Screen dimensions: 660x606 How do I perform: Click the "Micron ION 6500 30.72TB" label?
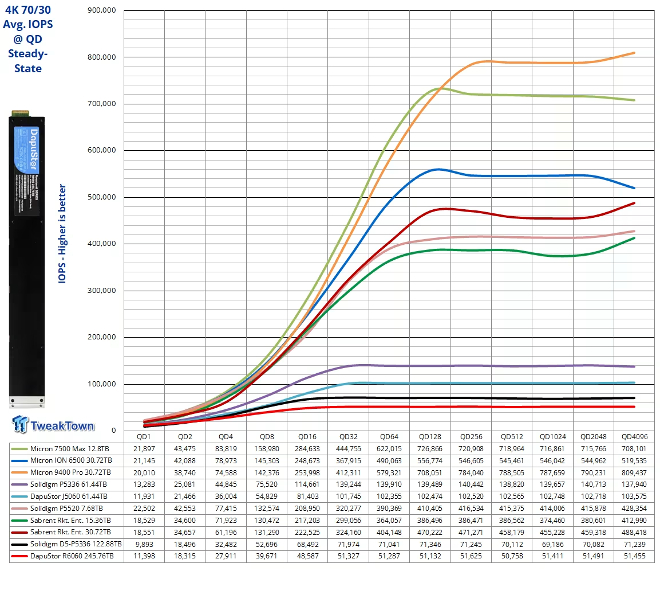(71, 461)
